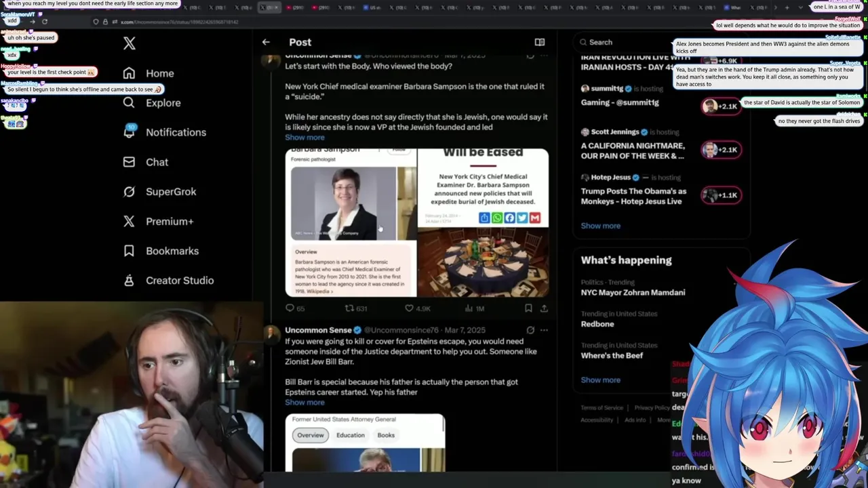Open reader view icon beside Post header
Screen dimensions: 868x488
pyautogui.click(x=540, y=42)
